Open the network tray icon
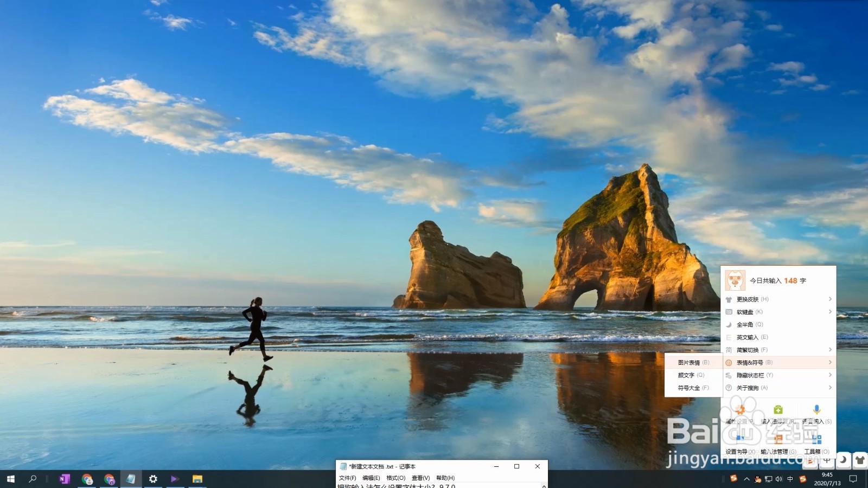This screenshot has height=488, width=868. 768,479
